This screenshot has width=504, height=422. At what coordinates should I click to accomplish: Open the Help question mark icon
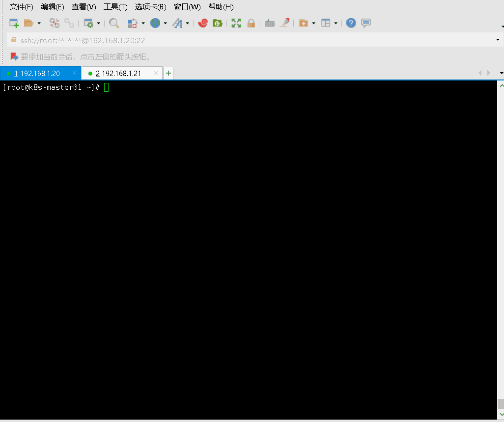(350, 23)
